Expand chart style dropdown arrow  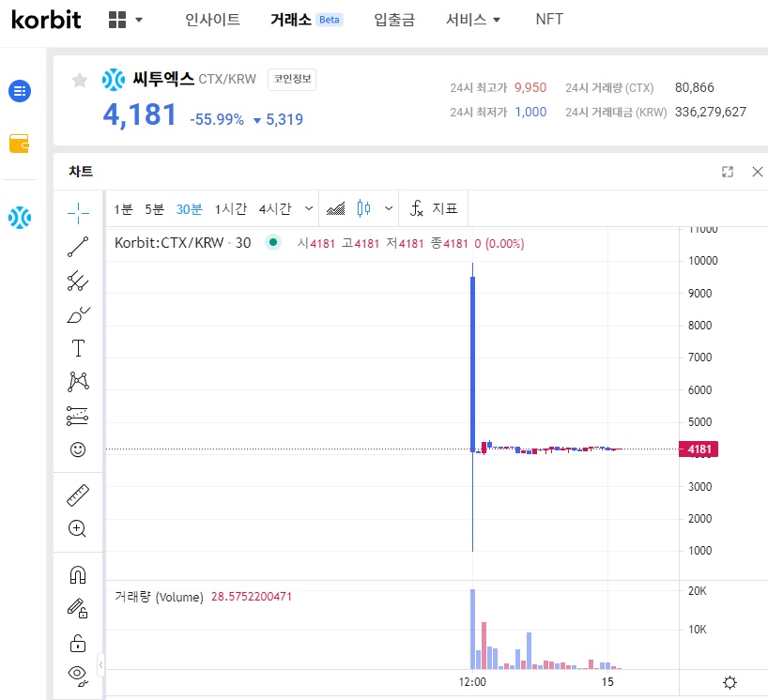pyautogui.click(x=389, y=208)
